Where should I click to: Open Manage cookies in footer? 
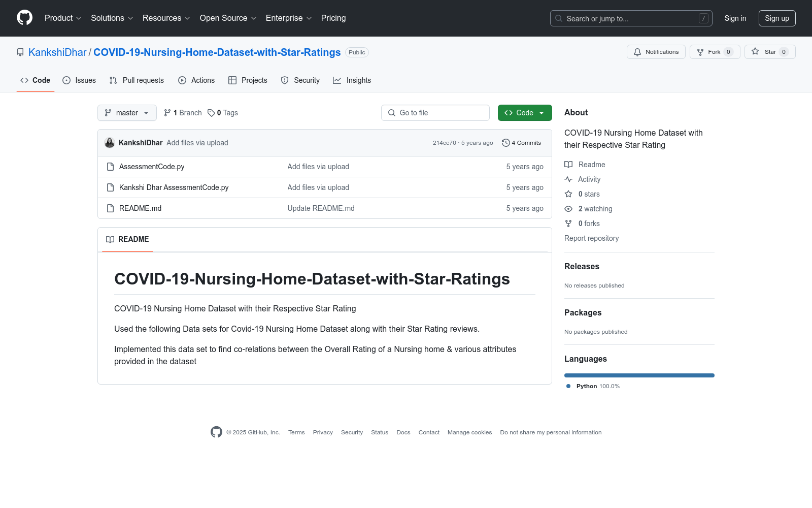[470, 432]
